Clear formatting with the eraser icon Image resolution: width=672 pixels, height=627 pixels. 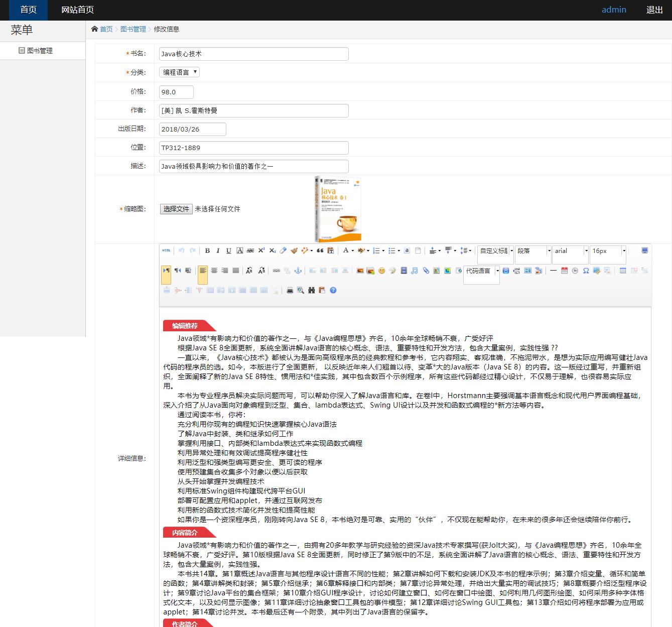(x=283, y=250)
